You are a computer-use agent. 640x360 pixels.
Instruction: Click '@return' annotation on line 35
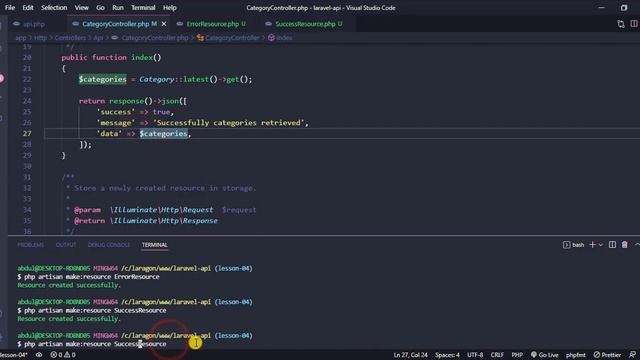pos(89,221)
